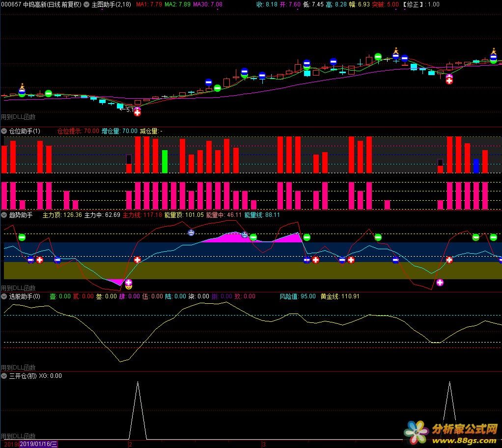502x448 pixels.
Task: Click the 2019/01/16/三 date label
Action: 39,444
